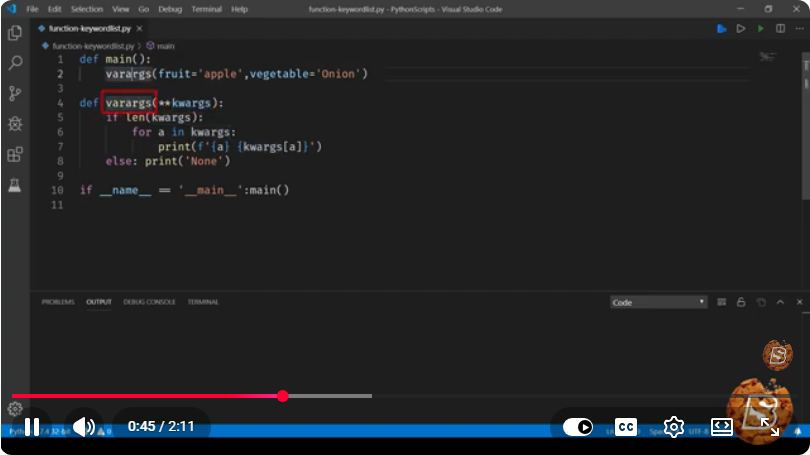The width and height of the screenshot is (810, 455).
Task: Click the VS Code logo in title bar
Action: coord(11,9)
